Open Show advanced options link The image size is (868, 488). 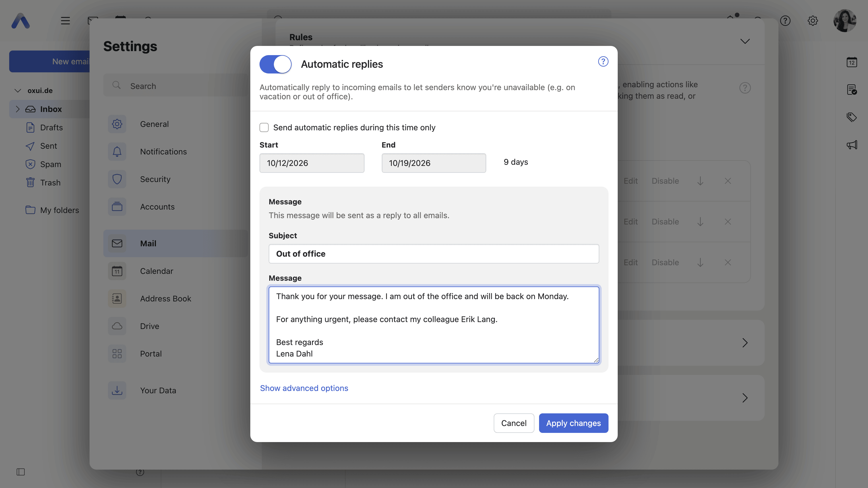click(304, 388)
